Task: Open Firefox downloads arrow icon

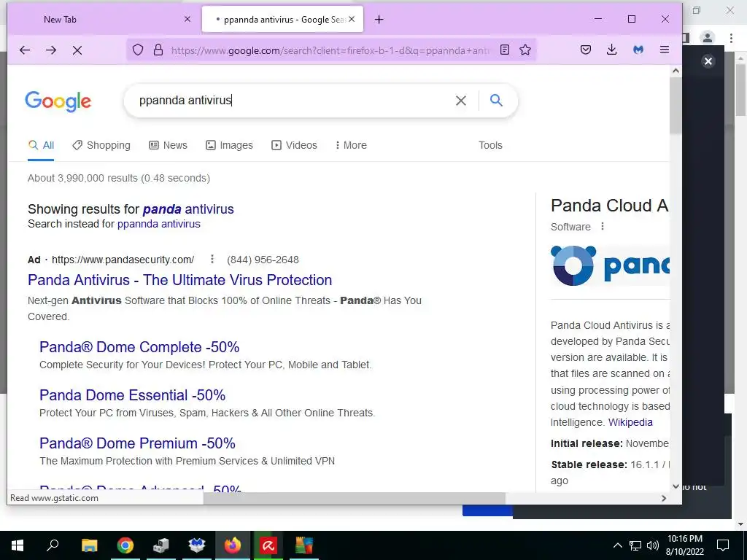Action: [x=612, y=50]
